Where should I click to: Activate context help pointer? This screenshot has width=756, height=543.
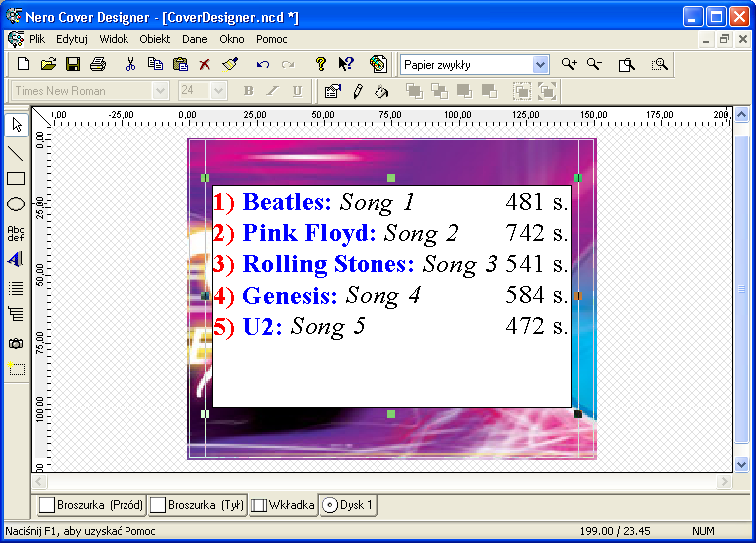346,64
